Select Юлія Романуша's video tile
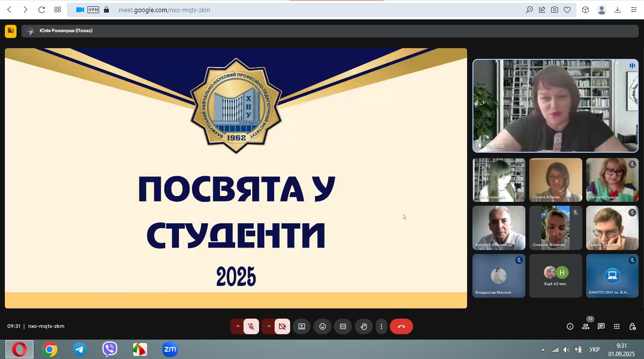 [499, 180]
